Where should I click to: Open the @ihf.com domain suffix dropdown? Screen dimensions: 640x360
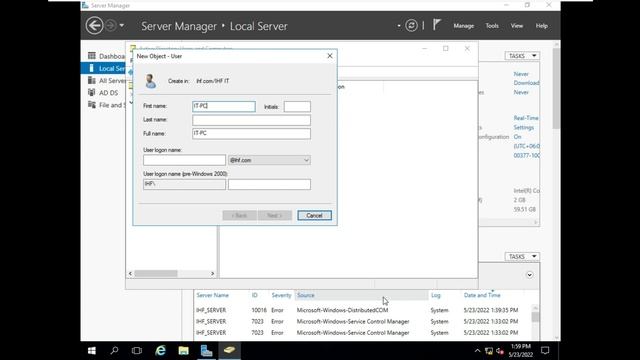(269, 160)
